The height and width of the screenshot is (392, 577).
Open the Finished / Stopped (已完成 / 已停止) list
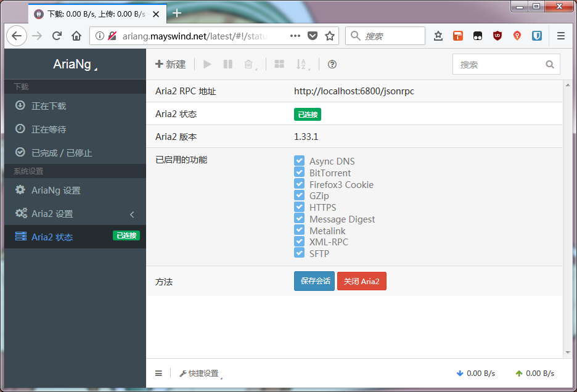point(75,153)
